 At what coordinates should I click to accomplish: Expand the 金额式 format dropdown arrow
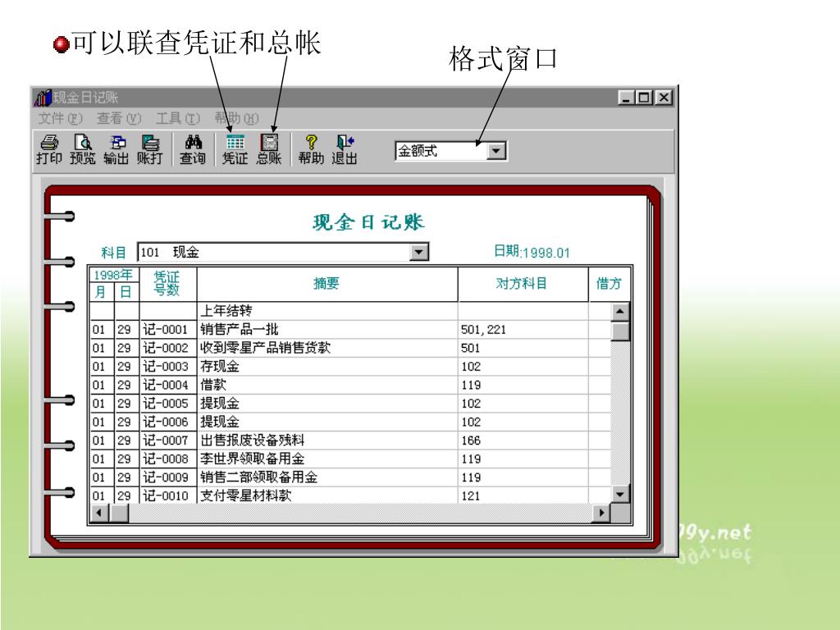coord(496,151)
